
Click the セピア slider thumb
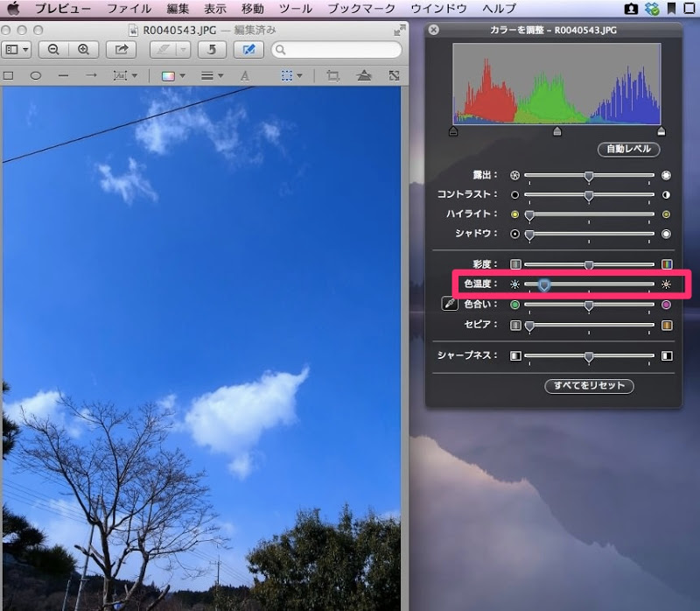click(529, 326)
